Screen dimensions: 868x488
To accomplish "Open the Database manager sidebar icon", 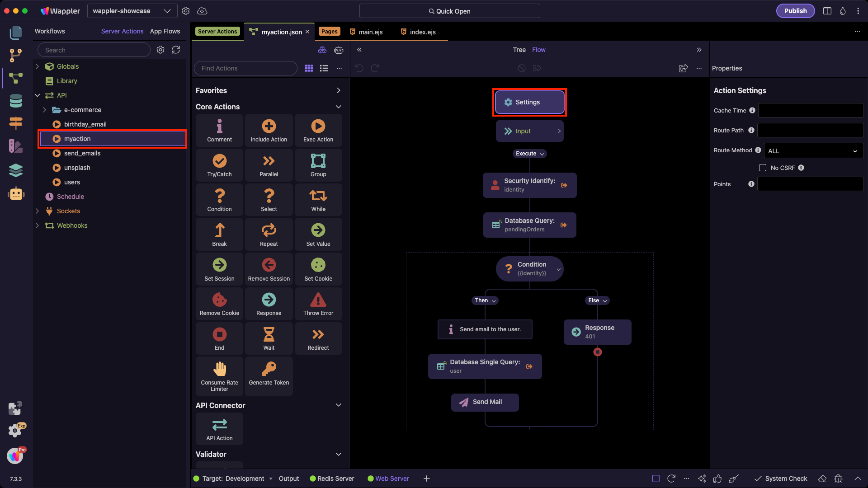I will click(x=16, y=101).
